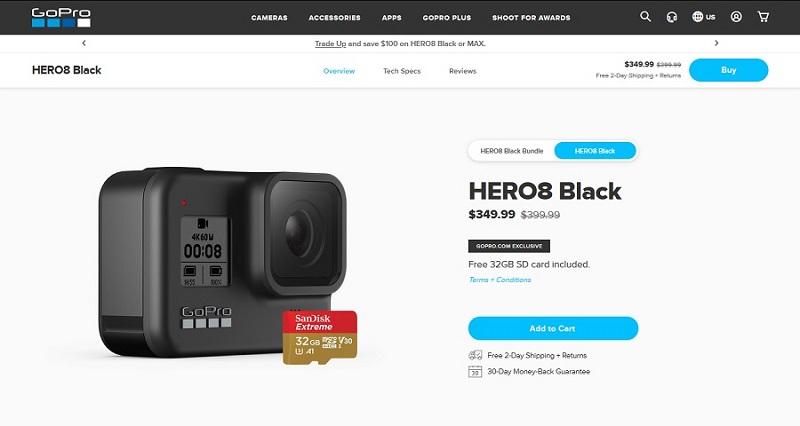The height and width of the screenshot is (426, 800).
Task: Select the HERO8 Black Bundle option
Action: [x=512, y=151]
